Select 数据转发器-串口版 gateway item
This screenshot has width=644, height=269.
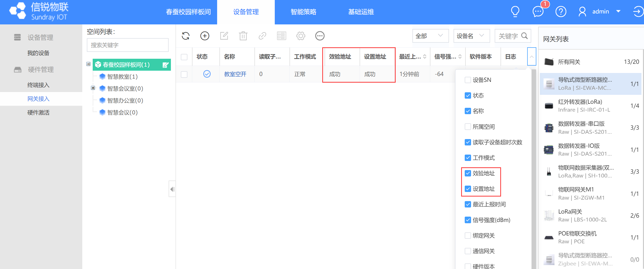pyautogui.click(x=590, y=128)
